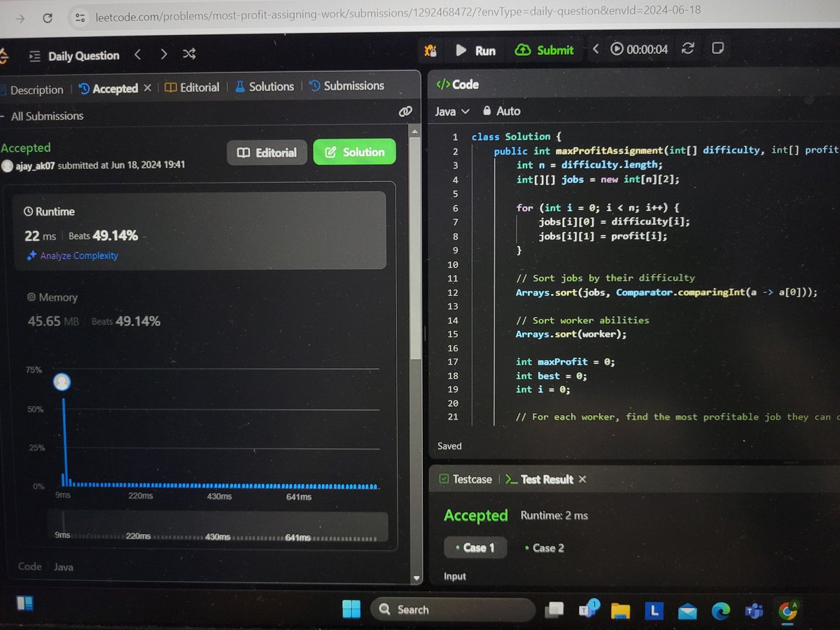Viewport: 840px width, 630px height.
Task: Click the line 15 Arrays.sort(worker) code
Action: click(x=571, y=334)
